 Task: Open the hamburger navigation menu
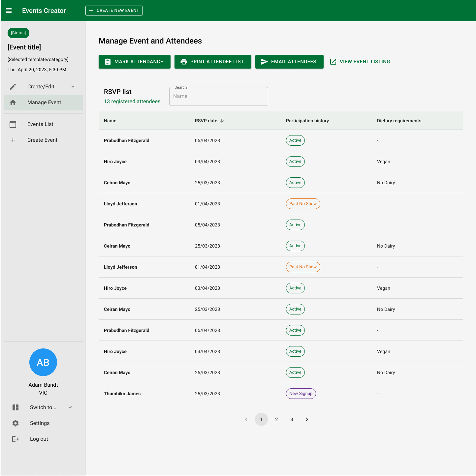(9, 10)
